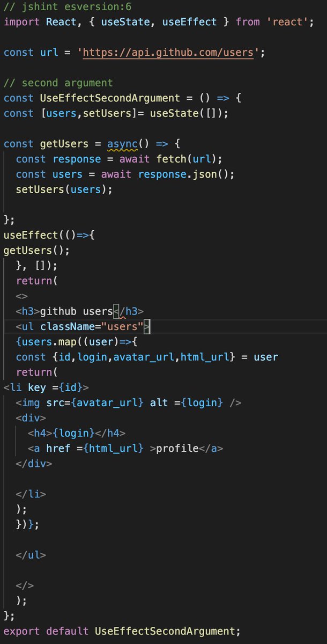Open the https://api.github.com/users link
327x644 pixels.
click(x=168, y=53)
